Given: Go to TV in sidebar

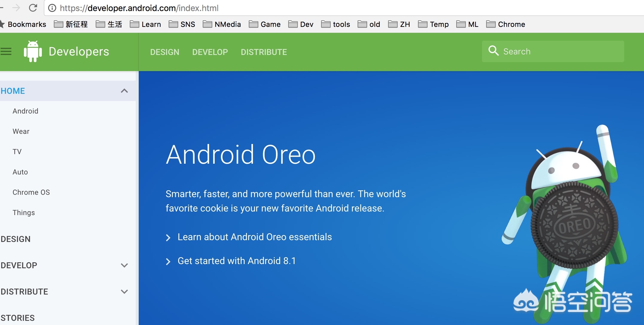Looking at the screenshot, I should [17, 152].
